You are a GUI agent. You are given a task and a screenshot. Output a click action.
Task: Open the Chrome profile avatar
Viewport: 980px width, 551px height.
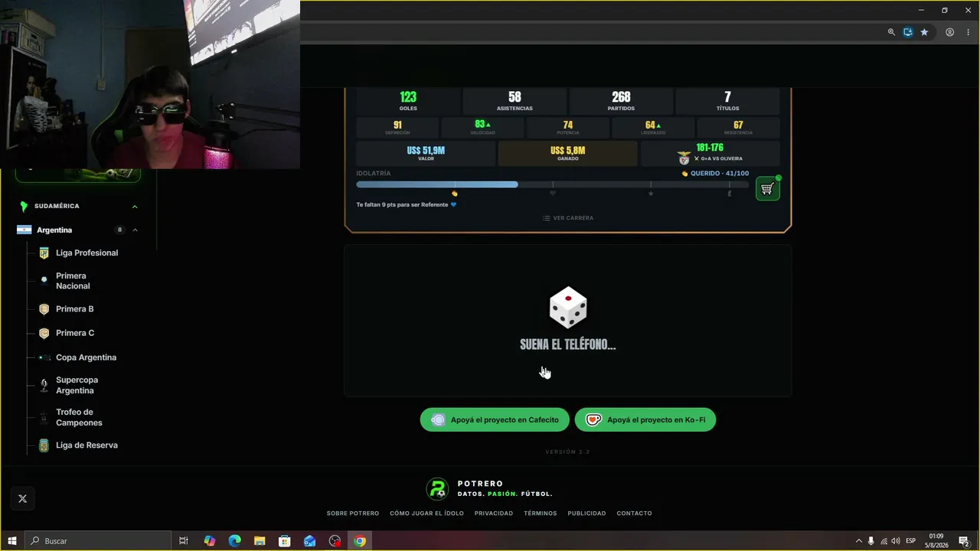pyautogui.click(x=950, y=32)
